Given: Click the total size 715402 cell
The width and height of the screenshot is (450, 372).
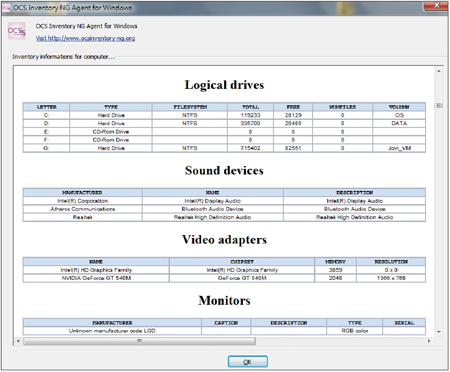Looking at the screenshot, I should tap(250, 148).
